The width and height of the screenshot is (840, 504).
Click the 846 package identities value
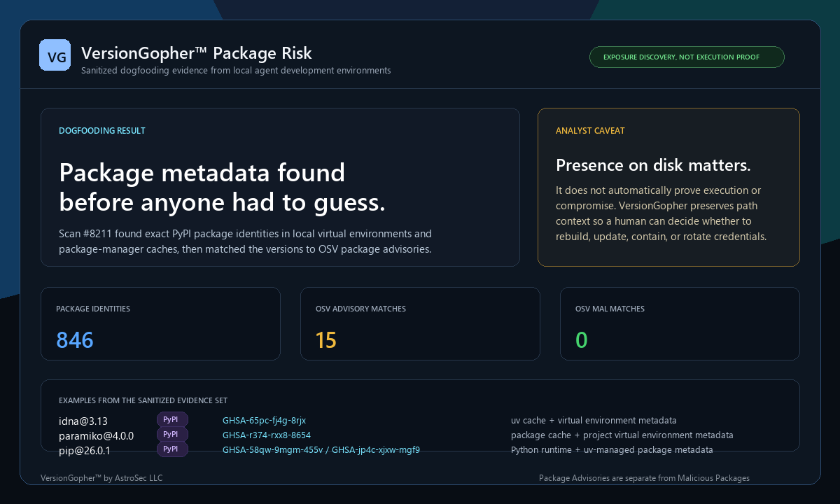(x=75, y=340)
